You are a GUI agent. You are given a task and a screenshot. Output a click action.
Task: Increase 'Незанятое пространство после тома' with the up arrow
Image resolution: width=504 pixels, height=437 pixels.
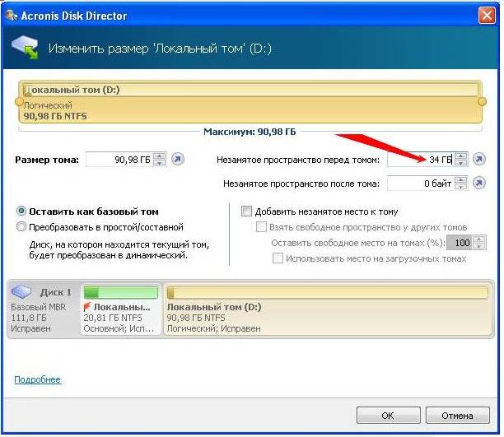click(460, 179)
